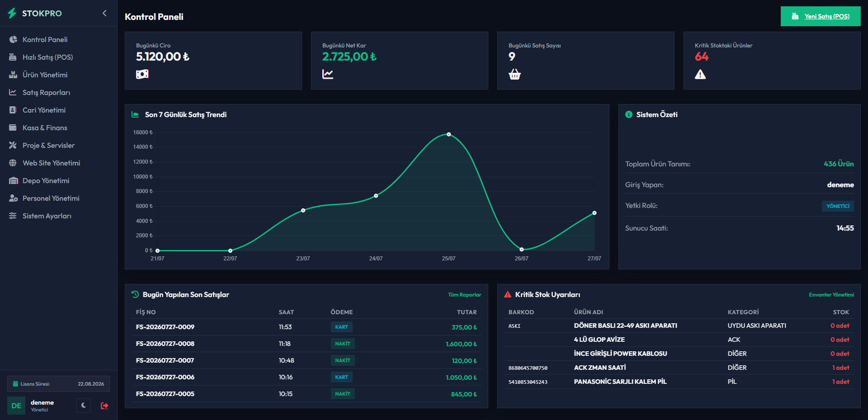Click the Cari Yönetimi address book icon

[x=13, y=110]
